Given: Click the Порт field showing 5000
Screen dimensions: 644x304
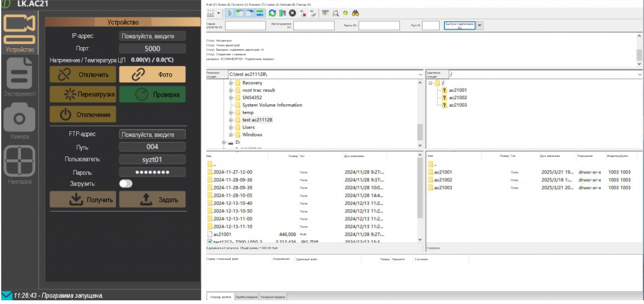Looking at the screenshot, I should tap(152, 48).
